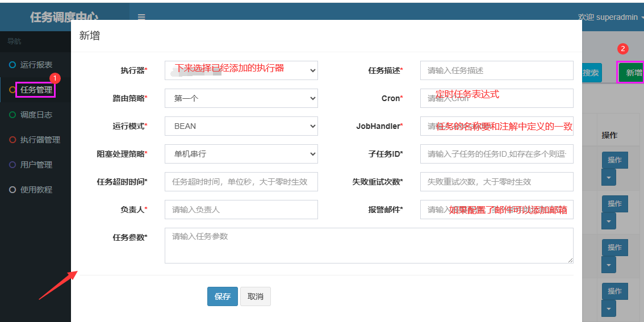This screenshot has height=322, width=644.
Task: Open 运行报表 in the sidebar
Action: tap(36, 65)
